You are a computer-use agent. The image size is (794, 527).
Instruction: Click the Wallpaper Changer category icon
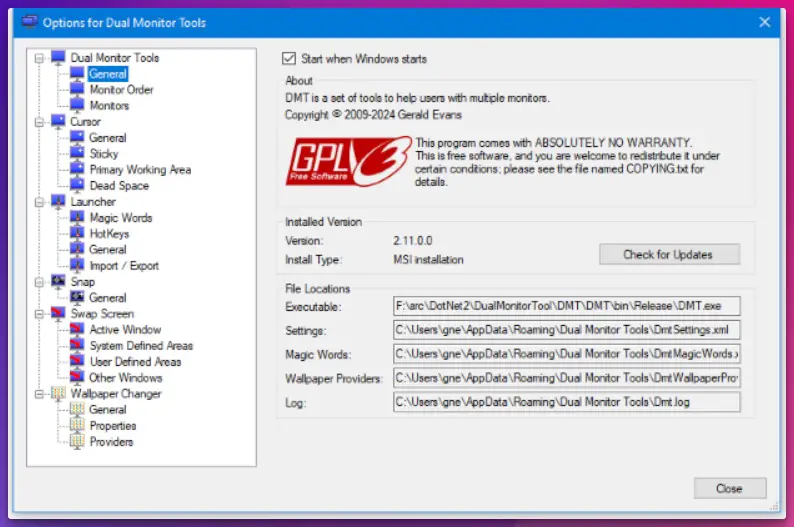coord(58,393)
